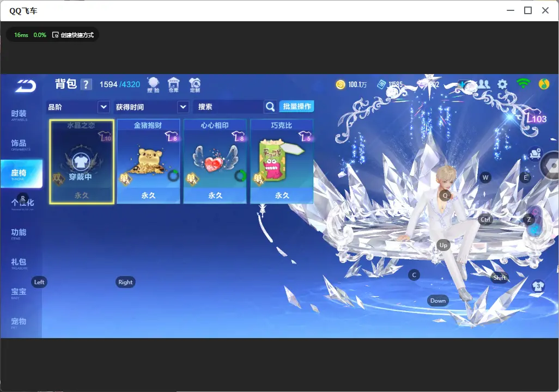Click the 背包 page title
This screenshot has height=392, width=559.
(x=66, y=84)
